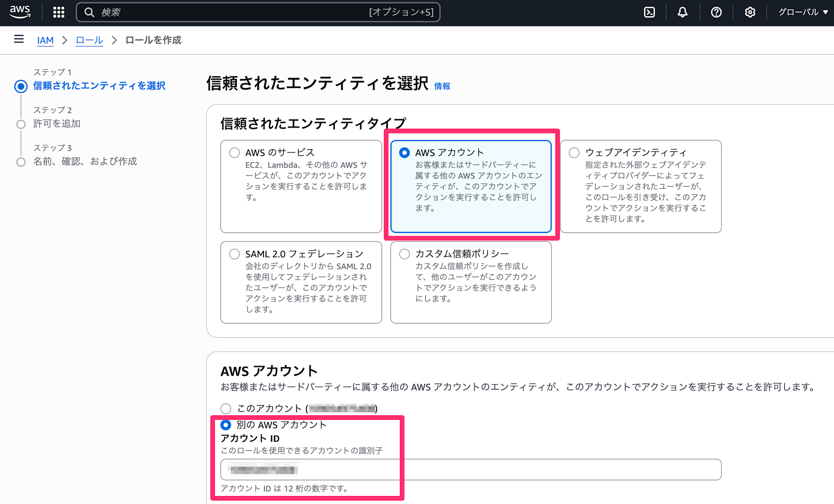The height and width of the screenshot is (504, 834).
Task: Open the CloudShell terminal icon
Action: coord(649,13)
